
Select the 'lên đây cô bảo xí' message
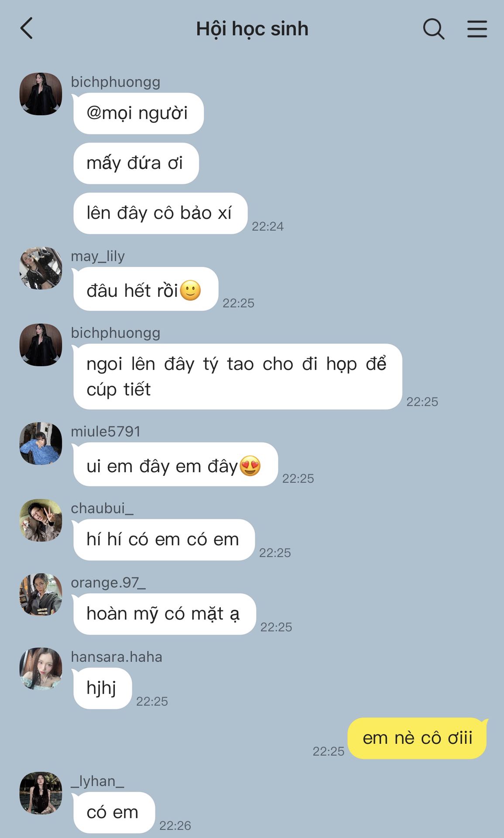click(x=160, y=213)
